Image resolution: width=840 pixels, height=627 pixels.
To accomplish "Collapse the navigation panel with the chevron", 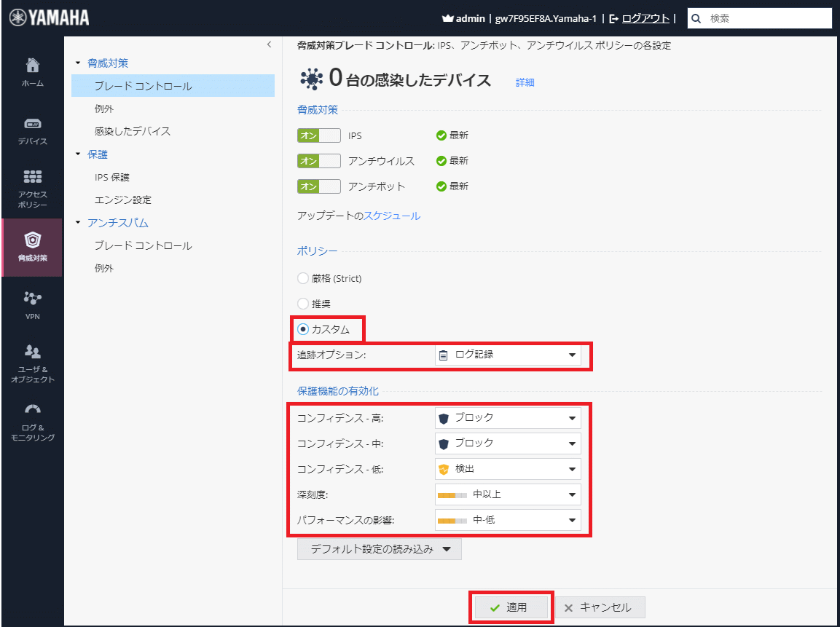I will coord(269,45).
